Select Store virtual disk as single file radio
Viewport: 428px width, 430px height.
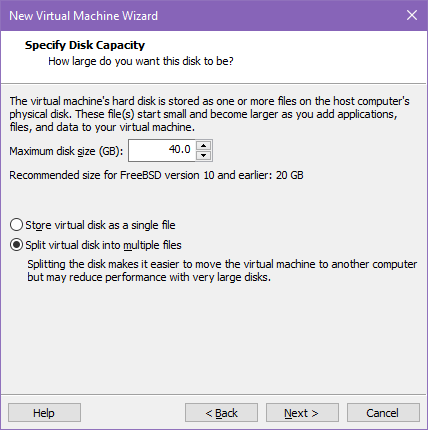[x=16, y=225]
